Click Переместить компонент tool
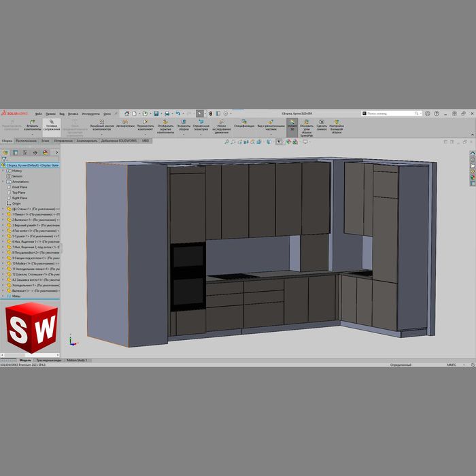This screenshot has height=476, width=476. tap(145, 125)
